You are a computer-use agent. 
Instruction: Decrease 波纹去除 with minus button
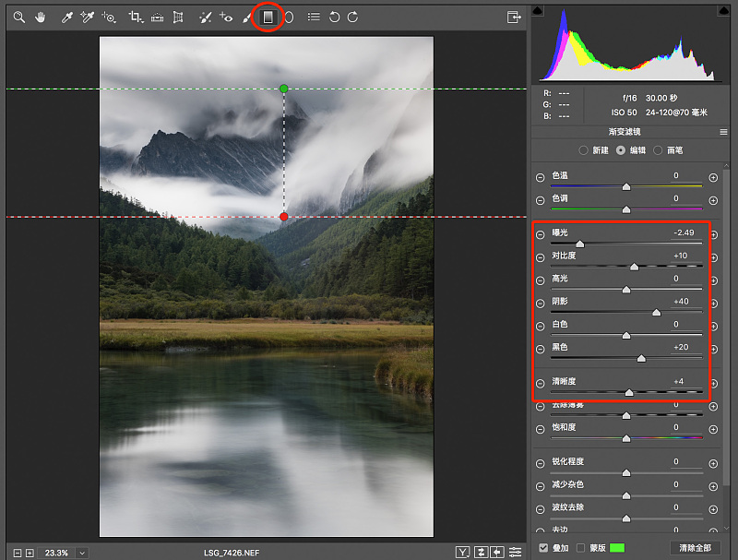point(541,509)
